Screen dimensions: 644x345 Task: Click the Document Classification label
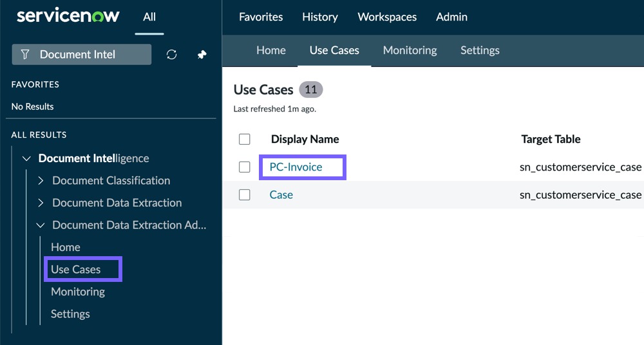111,181
